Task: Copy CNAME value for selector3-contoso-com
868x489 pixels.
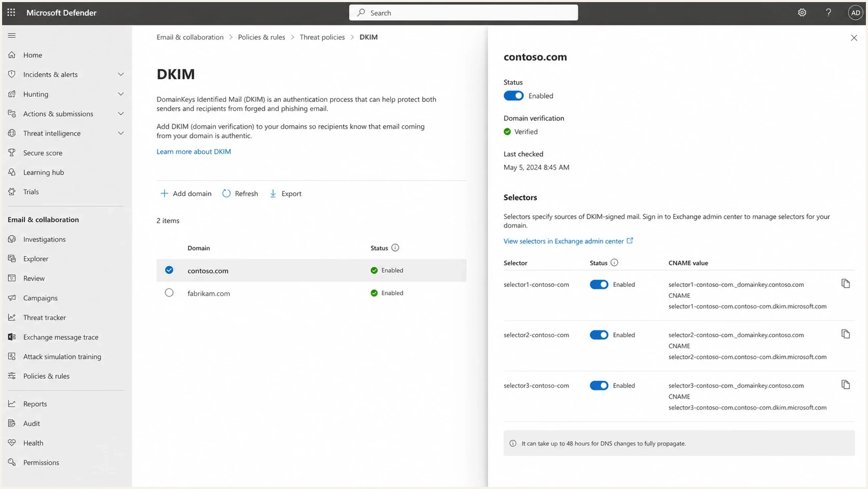Action: point(846,385)
